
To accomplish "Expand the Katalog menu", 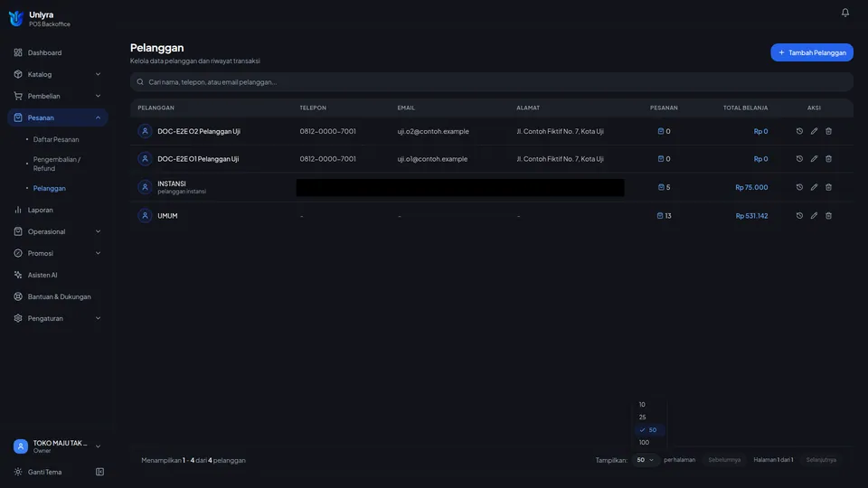I will tap(58, 74).
